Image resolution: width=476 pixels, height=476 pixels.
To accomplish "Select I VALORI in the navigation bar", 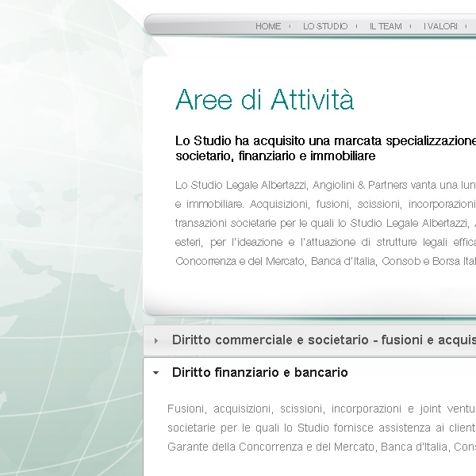I will [440, 26].
